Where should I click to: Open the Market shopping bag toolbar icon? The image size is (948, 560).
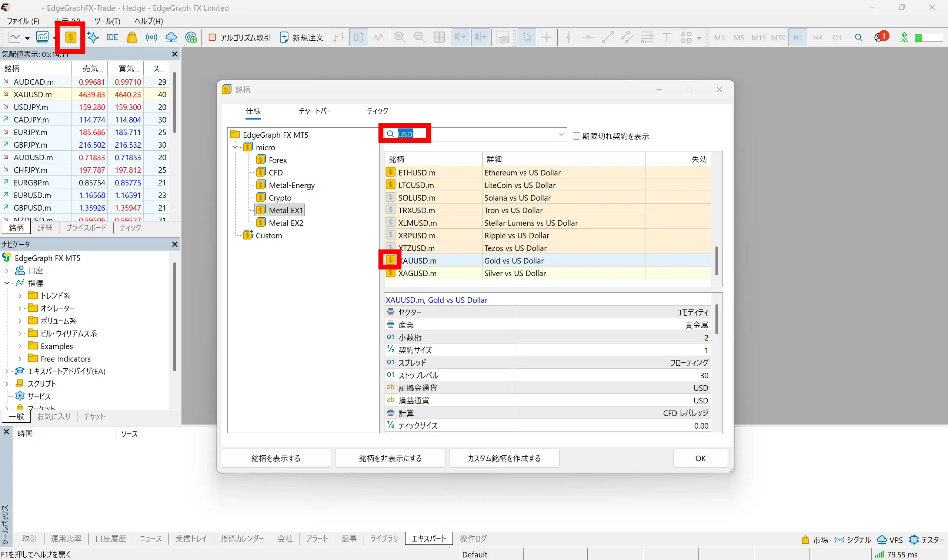[x=132, y=37]
